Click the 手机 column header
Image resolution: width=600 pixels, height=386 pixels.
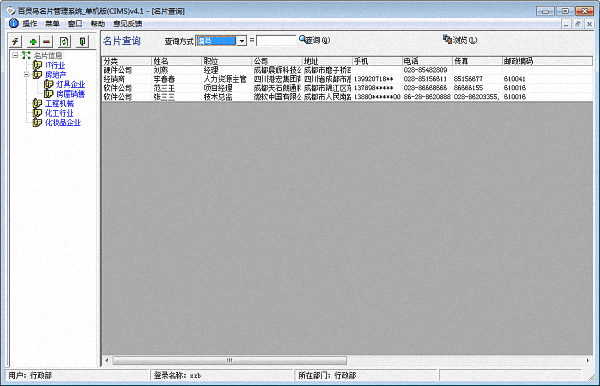(x=377, y=61)
